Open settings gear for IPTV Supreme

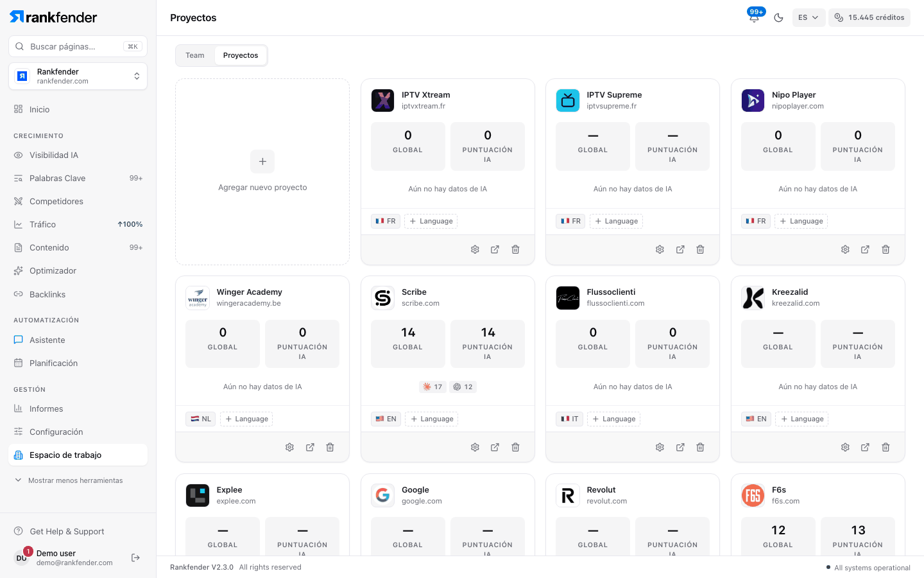coord(660,249)
